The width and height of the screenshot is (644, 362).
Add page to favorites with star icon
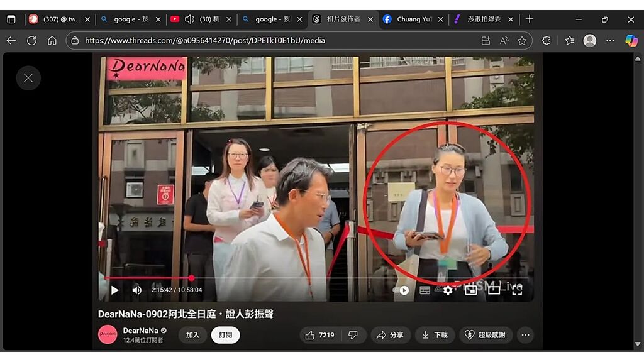[522, 40]
